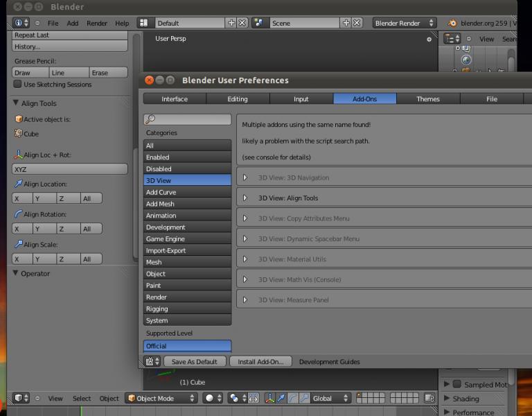Click the 3D manipulator toggle icon
Viewport: 532px width, 416px height.
coord(269,398)
